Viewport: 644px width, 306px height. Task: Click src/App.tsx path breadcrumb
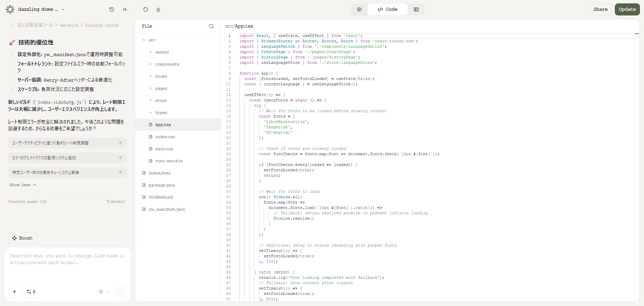239,26
